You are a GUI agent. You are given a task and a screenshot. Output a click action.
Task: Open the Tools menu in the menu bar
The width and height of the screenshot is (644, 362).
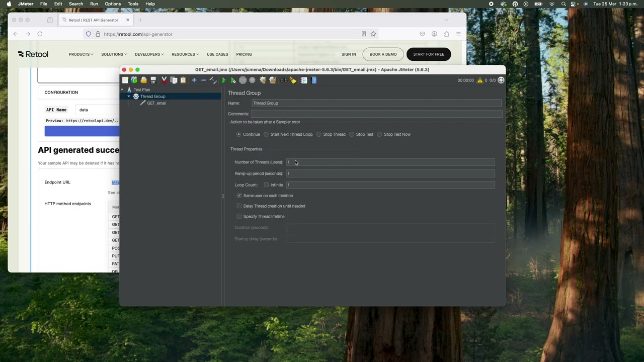click(133, 4)
